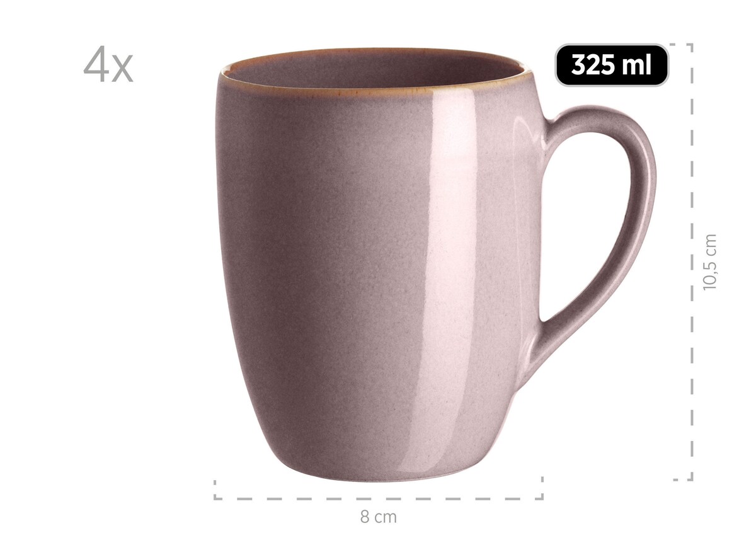Click the rotated 10,5 cm height label
Screen dimensions: 756x533
point(710,261)
